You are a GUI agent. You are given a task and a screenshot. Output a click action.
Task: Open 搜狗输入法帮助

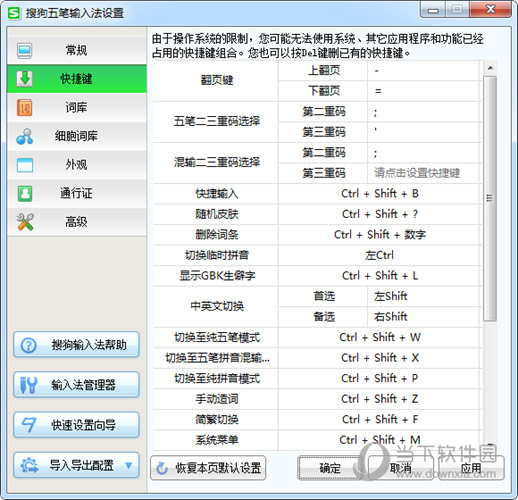[x=76, y=345]
